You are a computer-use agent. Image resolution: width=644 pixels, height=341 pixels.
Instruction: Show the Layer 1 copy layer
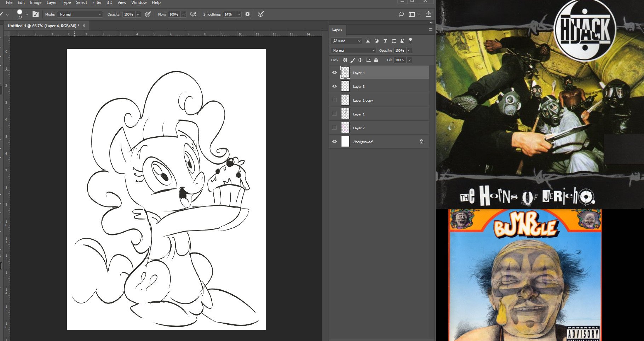click(x=334, y=100)
